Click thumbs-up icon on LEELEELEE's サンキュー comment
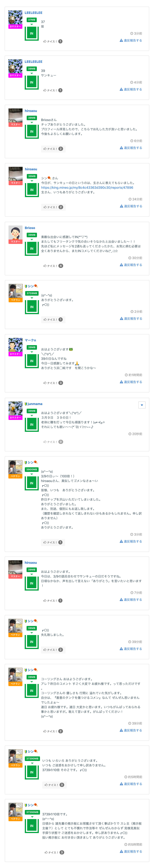Viewport: 155px width, 868px height. pos(45,90)
